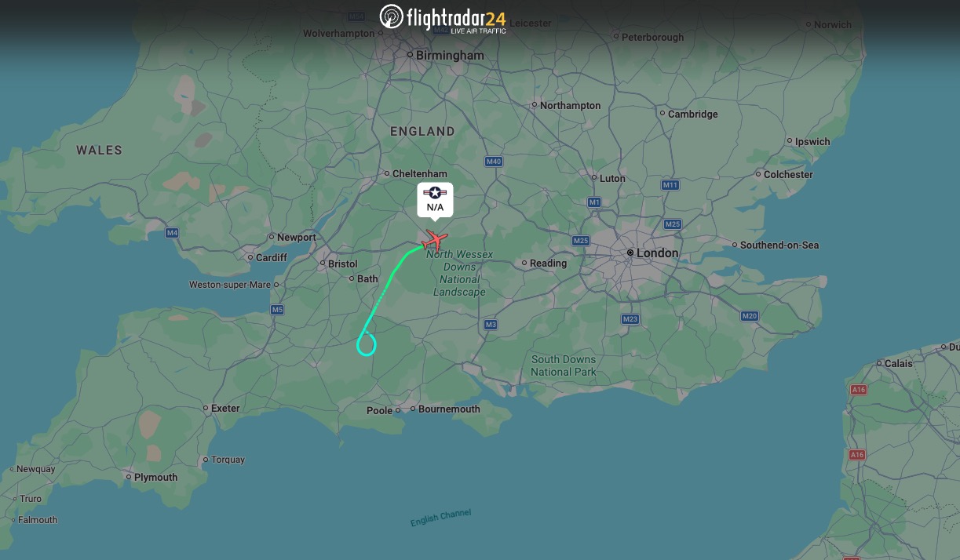Click the Cardiff city label

coord(272,257)
